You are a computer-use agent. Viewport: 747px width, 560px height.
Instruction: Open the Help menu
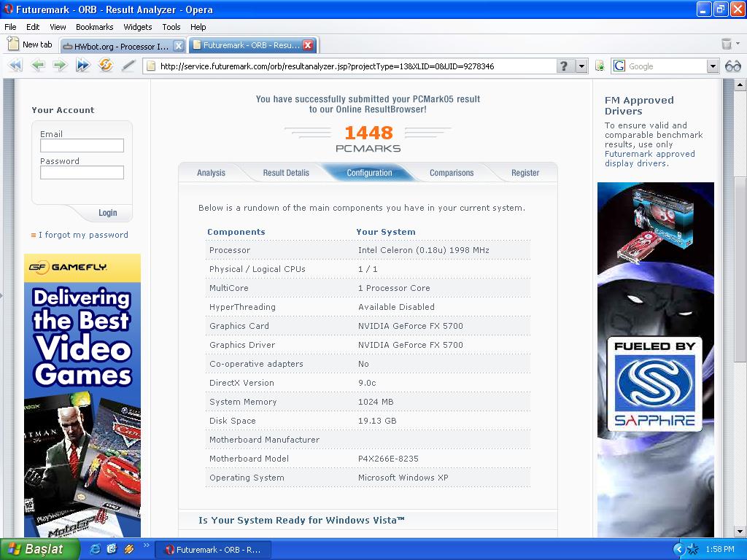pyautogui.click(x=198, y=27)
